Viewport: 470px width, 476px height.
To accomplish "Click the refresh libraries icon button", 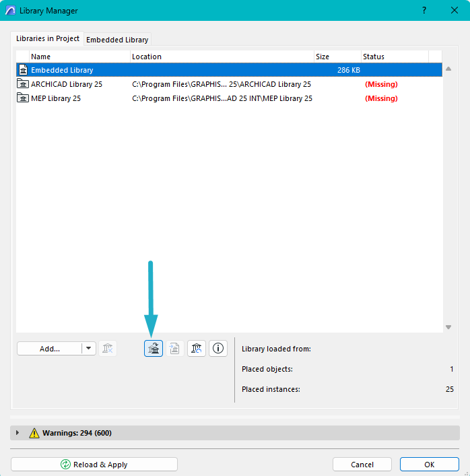I will click(197, 348).
